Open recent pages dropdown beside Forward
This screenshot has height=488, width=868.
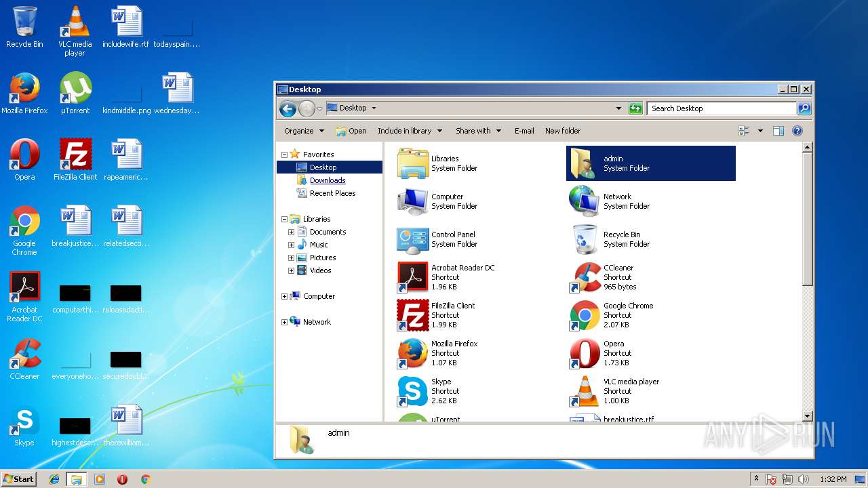[x=319, y=109]
